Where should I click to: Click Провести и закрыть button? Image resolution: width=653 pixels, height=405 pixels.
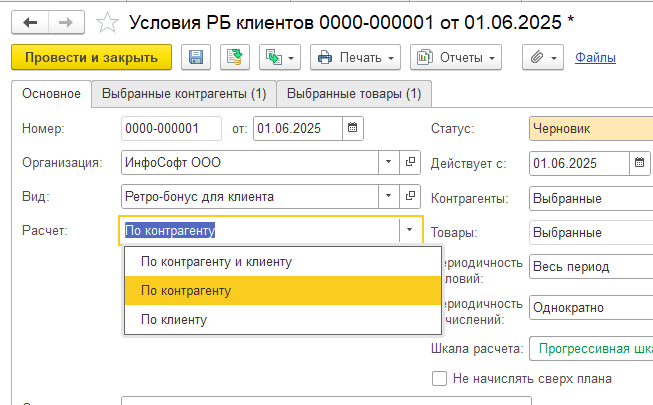click(x=91, y=58)
